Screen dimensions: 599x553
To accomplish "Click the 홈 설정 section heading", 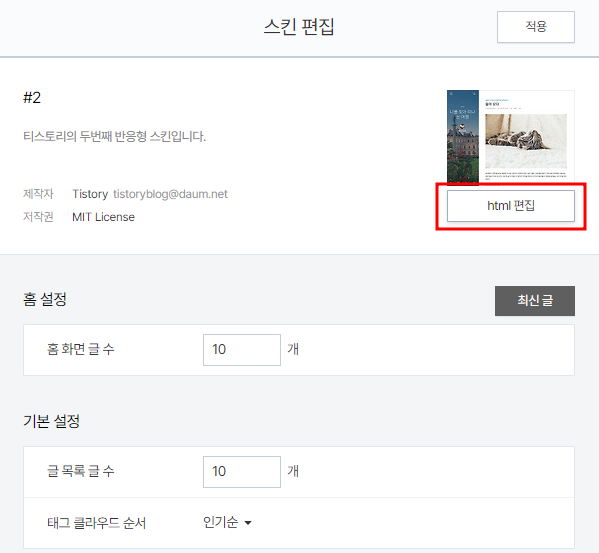I will (45, 299).
